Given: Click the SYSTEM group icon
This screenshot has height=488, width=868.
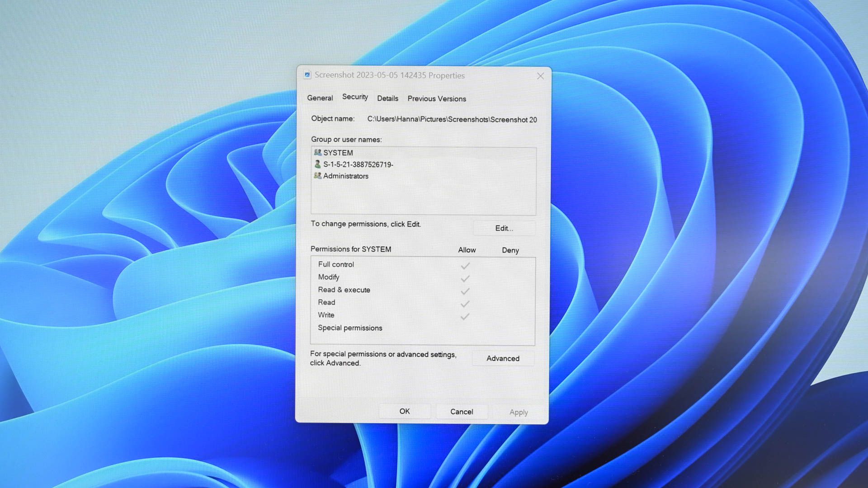Looking at the screenshot, I should click(317, 153).
